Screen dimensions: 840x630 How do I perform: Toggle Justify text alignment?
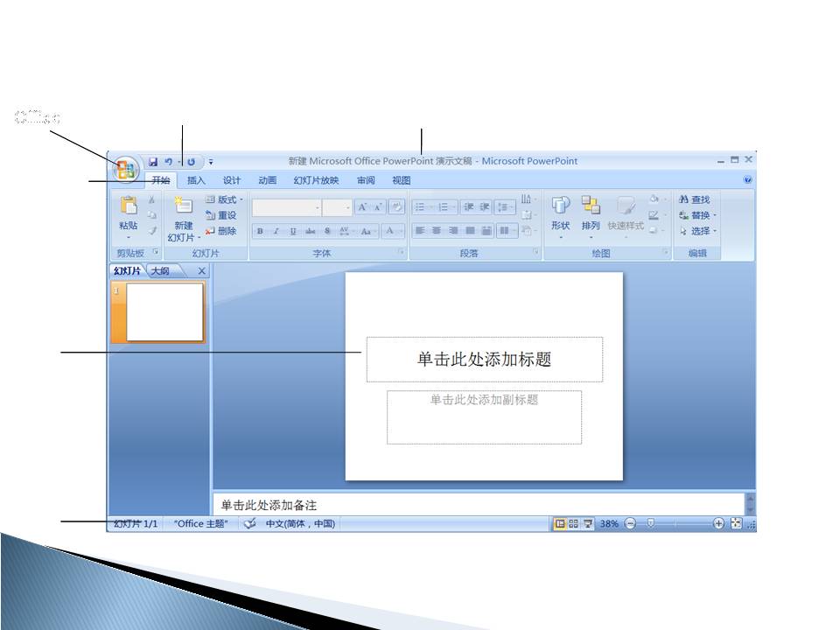(471, 231)
